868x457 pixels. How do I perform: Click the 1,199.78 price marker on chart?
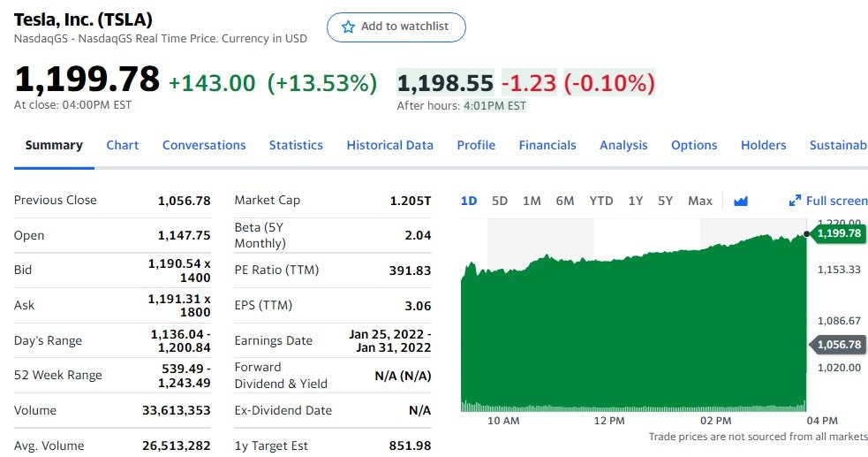coord(839,233)
